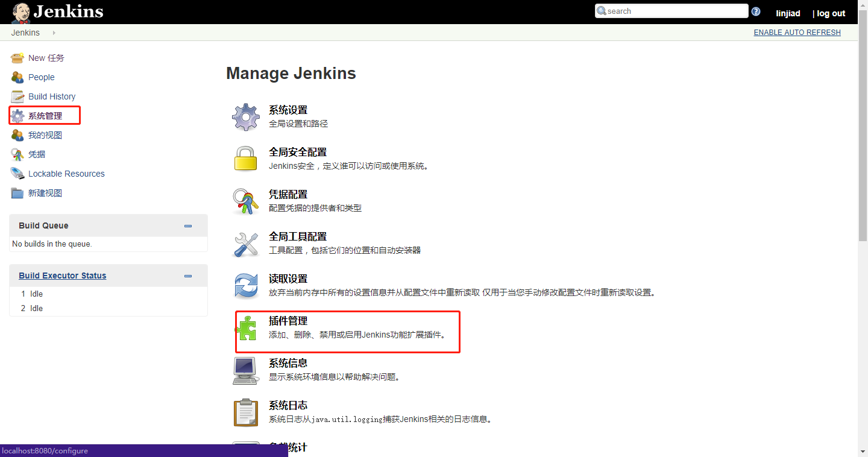
Task: Click executor row '1 Idle'
Action: [x=108, y=294]
